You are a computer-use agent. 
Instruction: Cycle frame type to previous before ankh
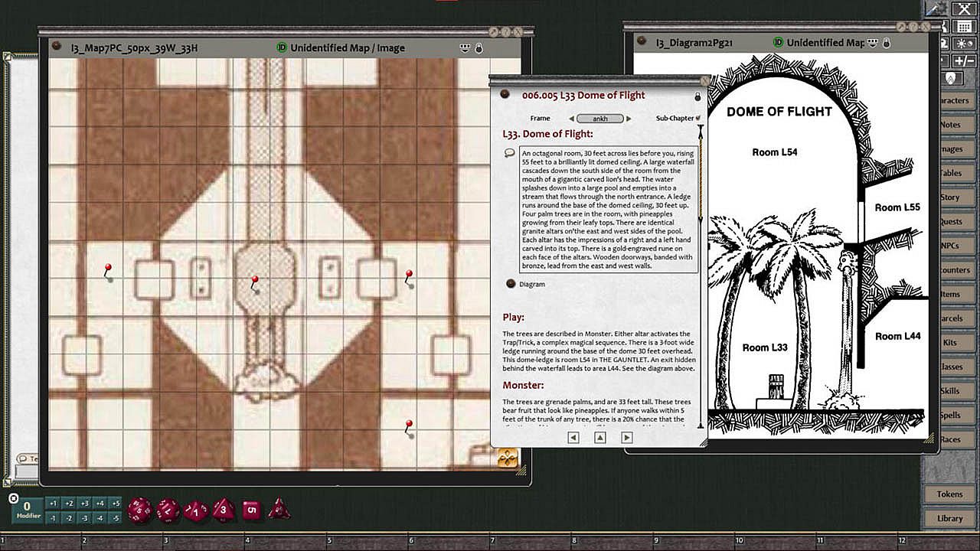click(x=571, y=119)
